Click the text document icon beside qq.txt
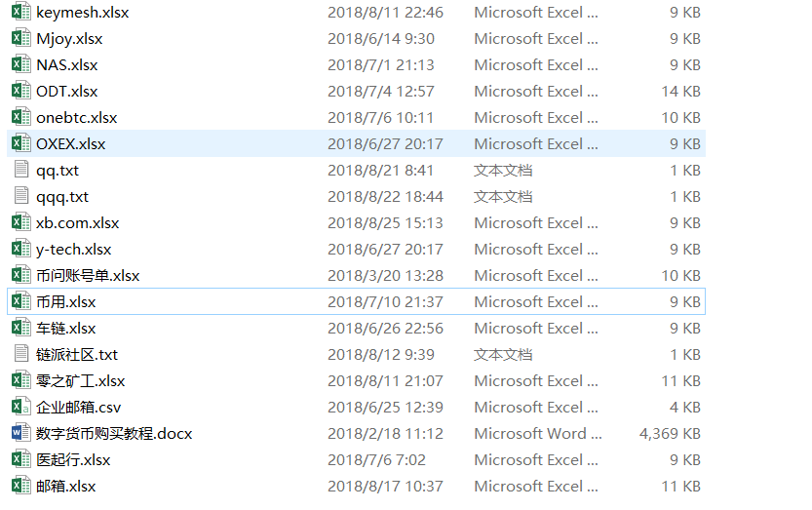 click(x=21, y=170)
